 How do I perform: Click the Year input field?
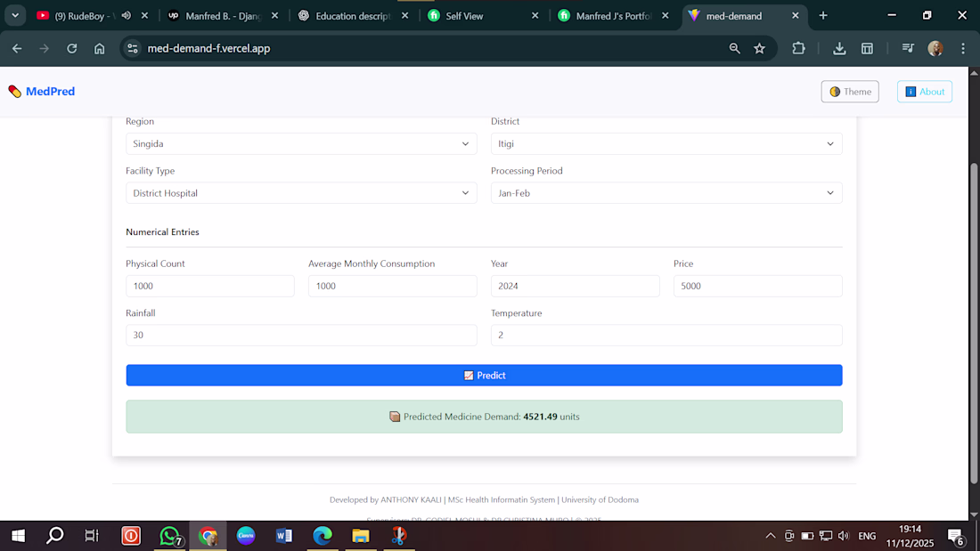[575, 286]
